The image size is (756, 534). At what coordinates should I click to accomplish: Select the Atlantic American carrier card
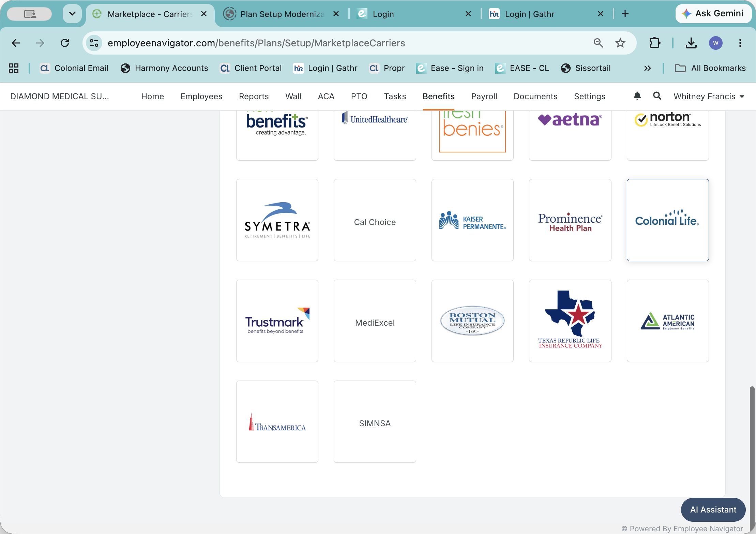click(668, 321)
